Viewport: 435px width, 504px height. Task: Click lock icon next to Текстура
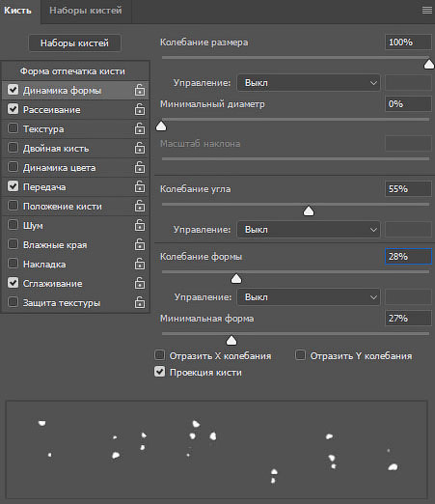[x=140, y=129]
